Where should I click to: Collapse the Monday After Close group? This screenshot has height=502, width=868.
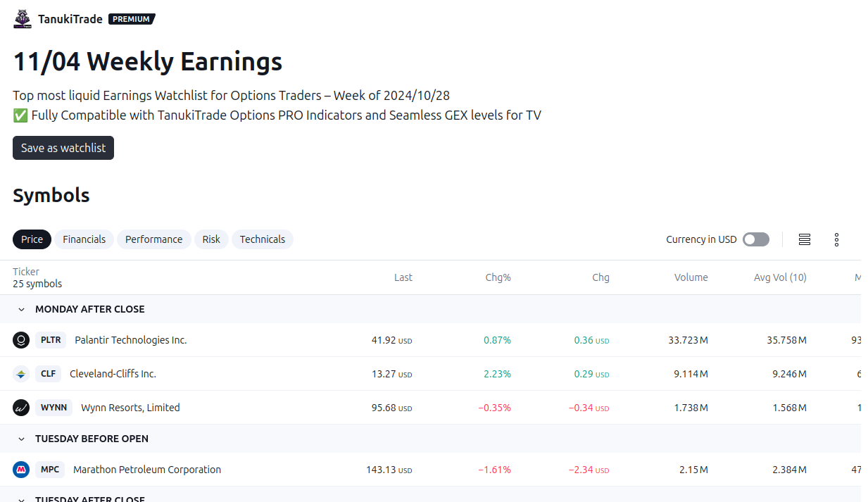click(21, 309)
